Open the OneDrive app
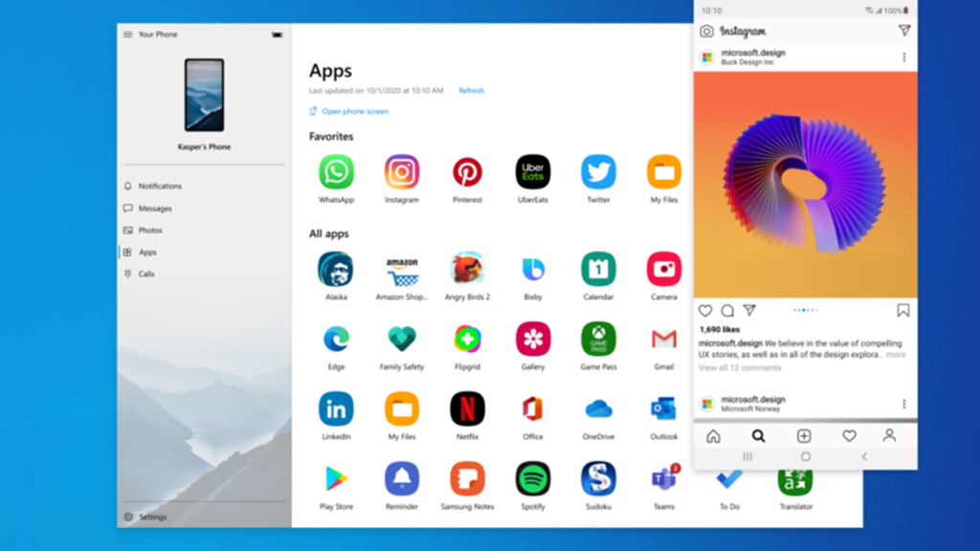This screenshot has width=980, height=551. 599,409
